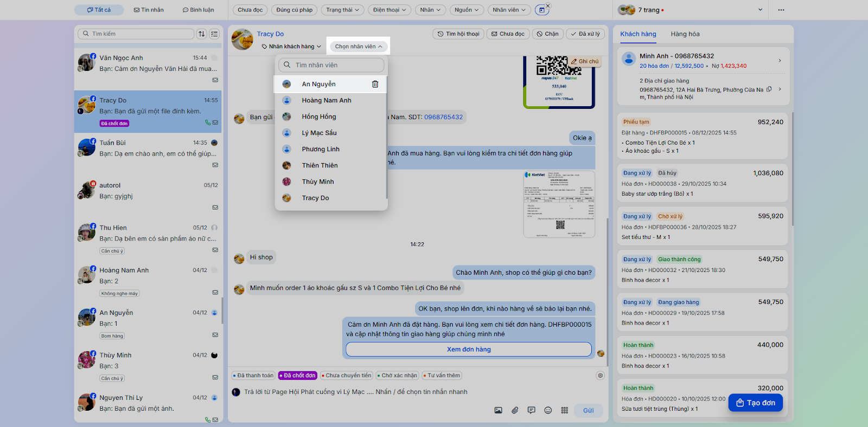Image resolution: width=868 pixels, height=427 pixels.
Task: Click the Tìm hội thoại button
Action: point(458,34)
